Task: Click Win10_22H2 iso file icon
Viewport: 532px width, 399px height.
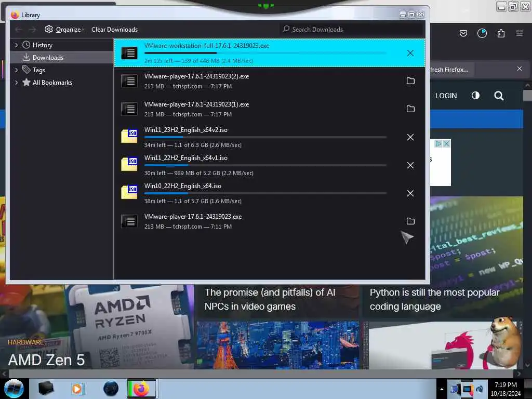Action: click(129, 192)
